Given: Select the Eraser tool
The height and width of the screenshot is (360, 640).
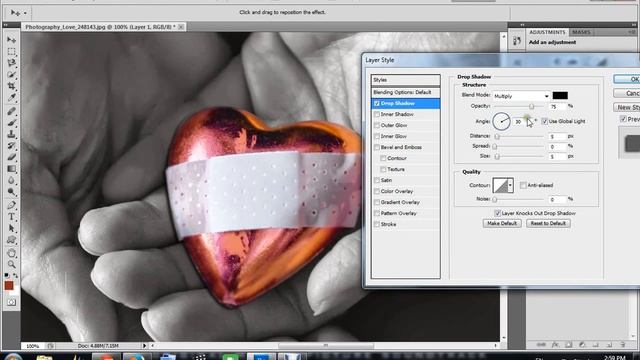Looking at the screenshot, I should (11, 157).
